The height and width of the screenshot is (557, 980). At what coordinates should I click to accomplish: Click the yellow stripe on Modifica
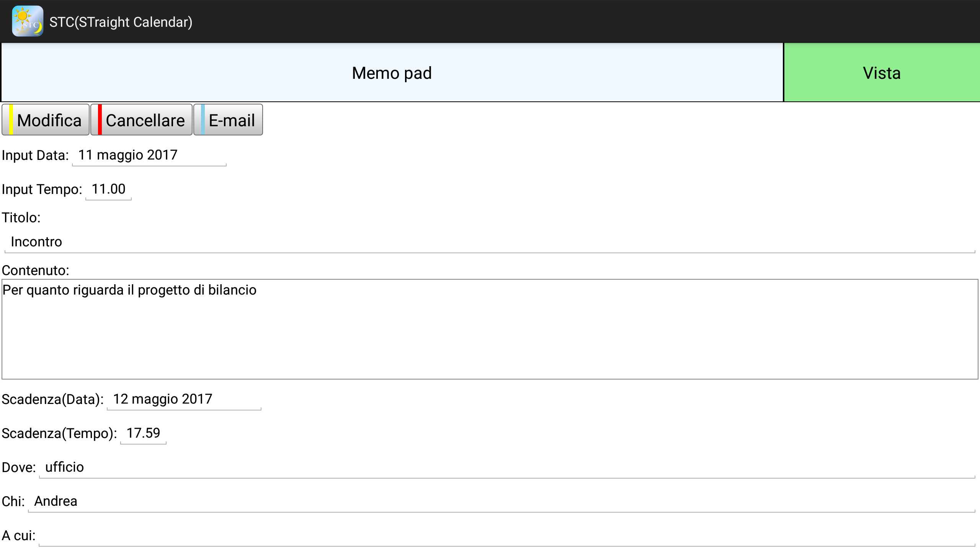11,120
